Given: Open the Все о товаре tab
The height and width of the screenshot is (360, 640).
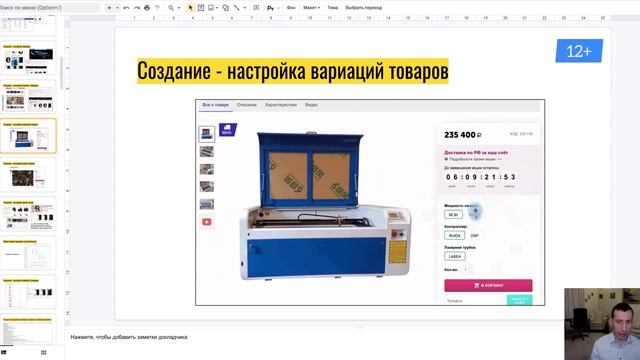Looking at the screenshot, I should pyautogui.click(x=216, y=105).
